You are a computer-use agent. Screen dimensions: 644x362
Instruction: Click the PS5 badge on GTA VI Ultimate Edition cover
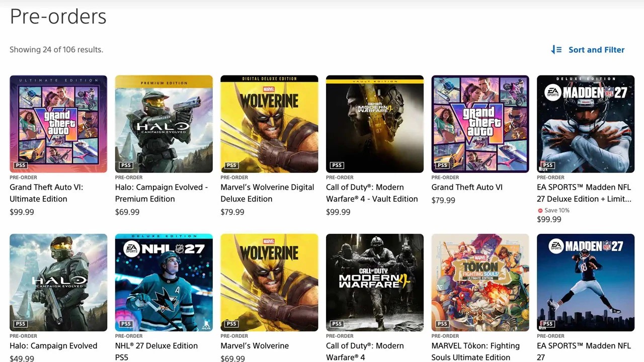pos(21,165)
